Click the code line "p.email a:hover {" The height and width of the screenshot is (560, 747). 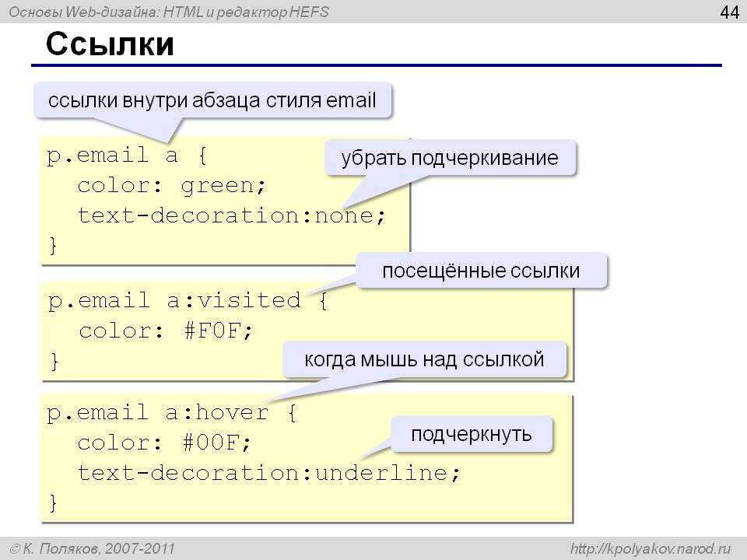tap(172, 412)
